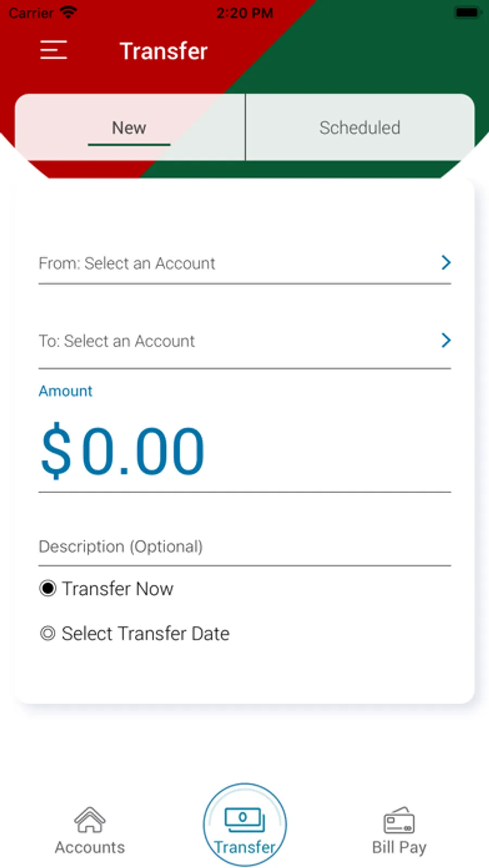Tap the Accounts label in bottom navigation
The image size is (489, 868).
(90, 847)
